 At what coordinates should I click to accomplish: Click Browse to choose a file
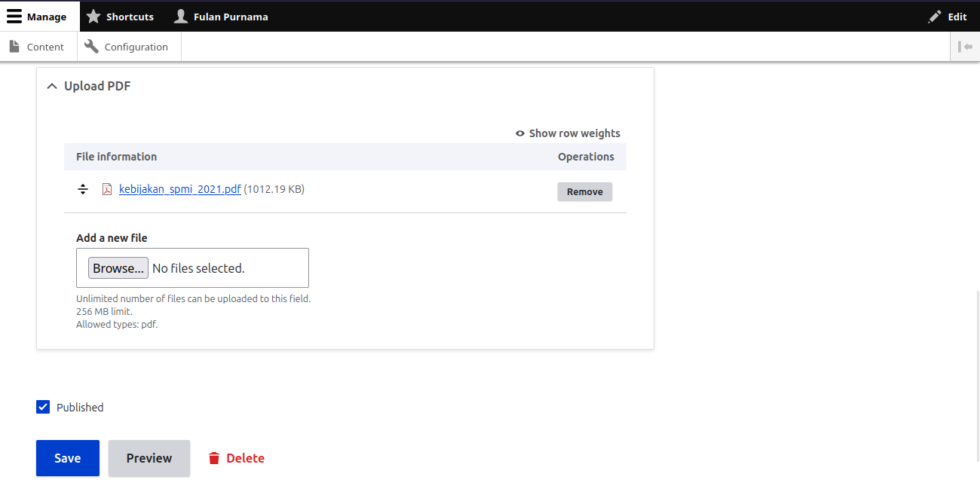pos(118,268)
